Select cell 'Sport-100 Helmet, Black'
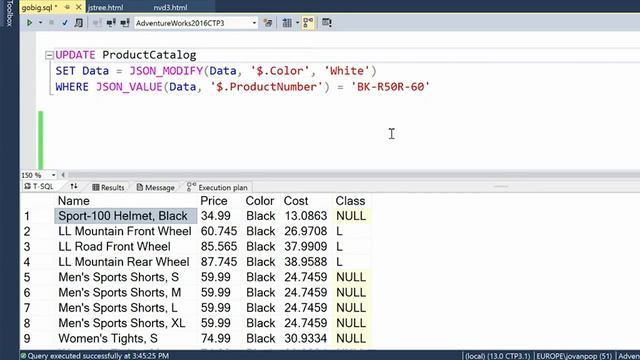Screen dimensions: 640x360 tap(126, 216)
